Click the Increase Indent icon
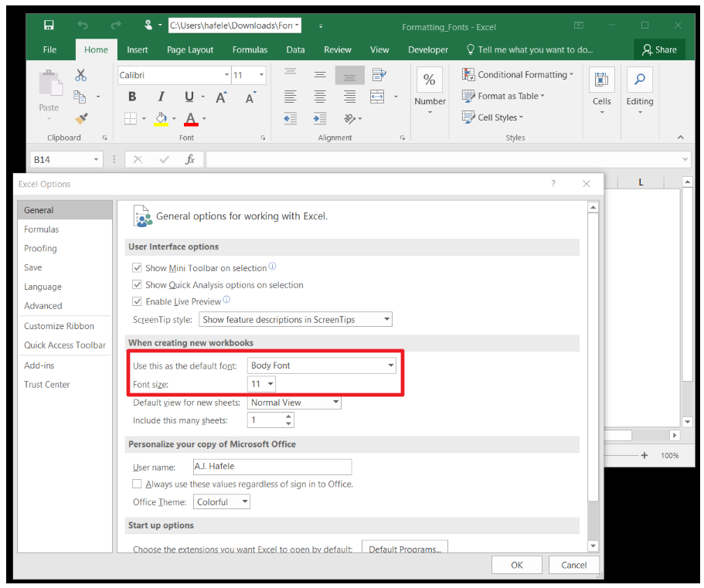704x588 pixels. (320, 118)
